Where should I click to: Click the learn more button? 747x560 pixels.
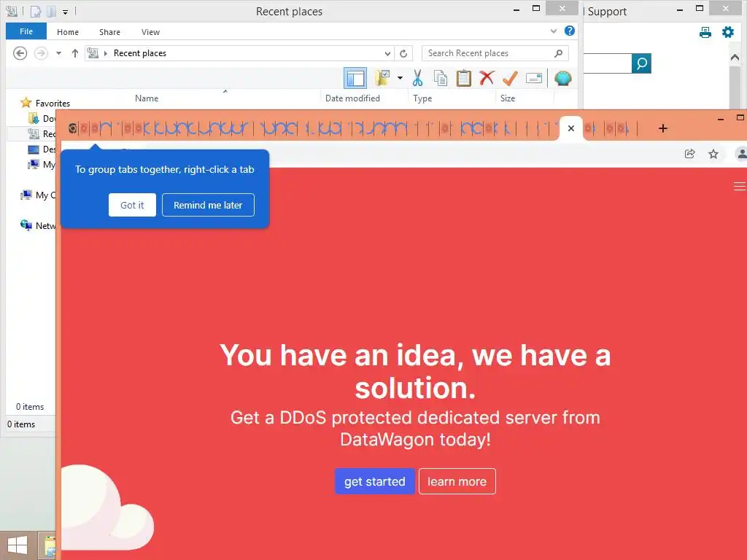tap(457, 481)
